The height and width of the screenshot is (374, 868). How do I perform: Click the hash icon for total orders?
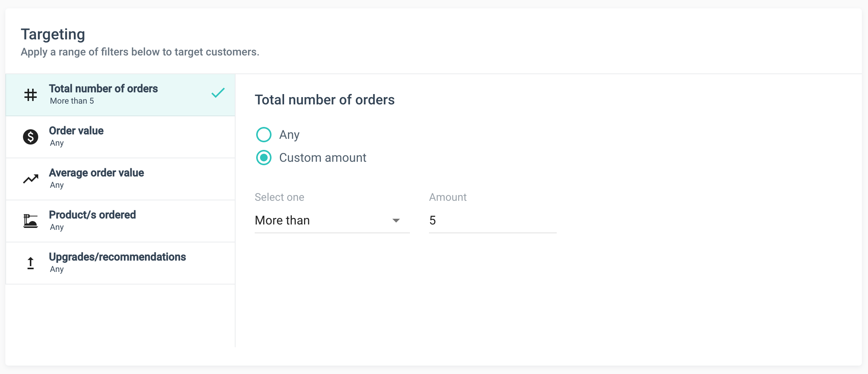tap(31, 95)
